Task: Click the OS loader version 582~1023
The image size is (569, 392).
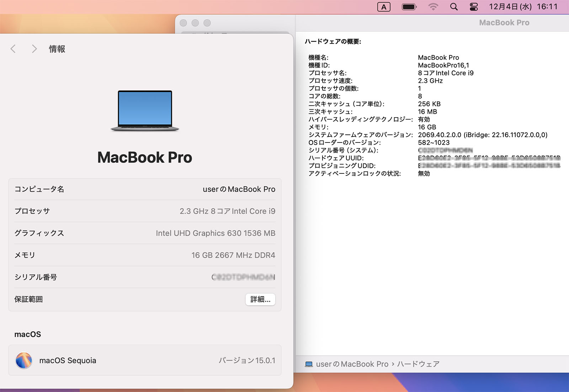Action: pos(434,143)
